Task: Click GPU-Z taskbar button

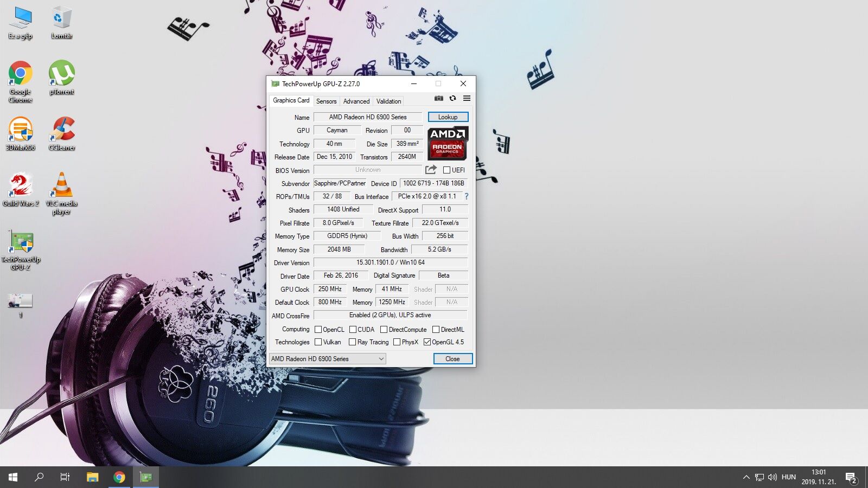Action: (x=146, y=477)
